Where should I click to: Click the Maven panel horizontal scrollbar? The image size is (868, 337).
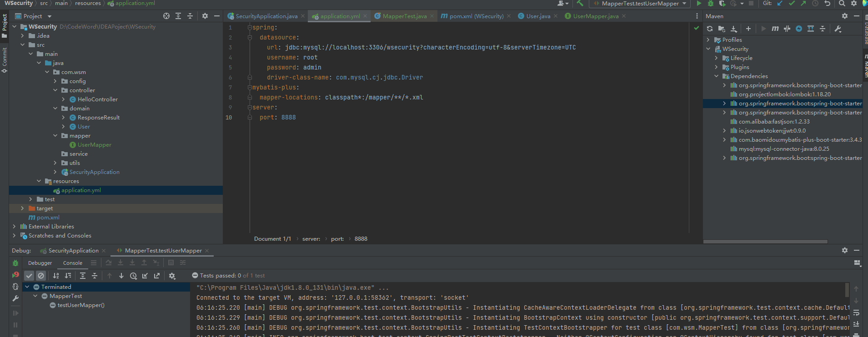pyautogui.click(x=765, y=242)
